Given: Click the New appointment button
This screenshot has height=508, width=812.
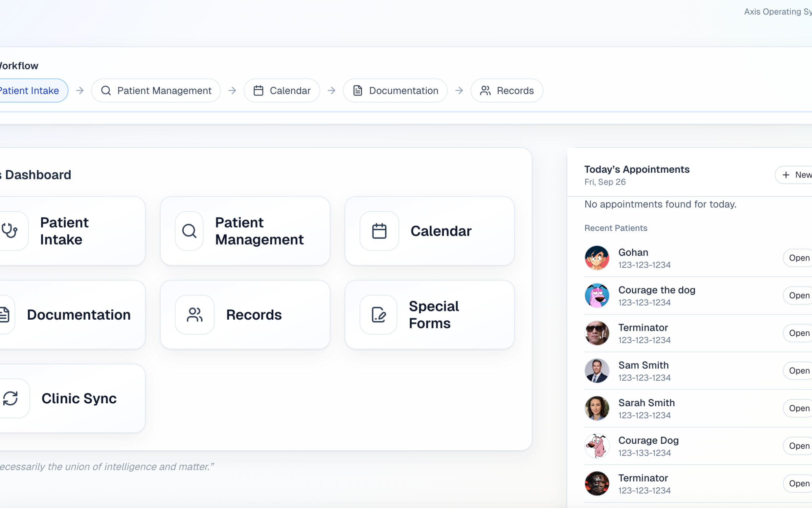Looking at the screenshot, I should [796, 175].
